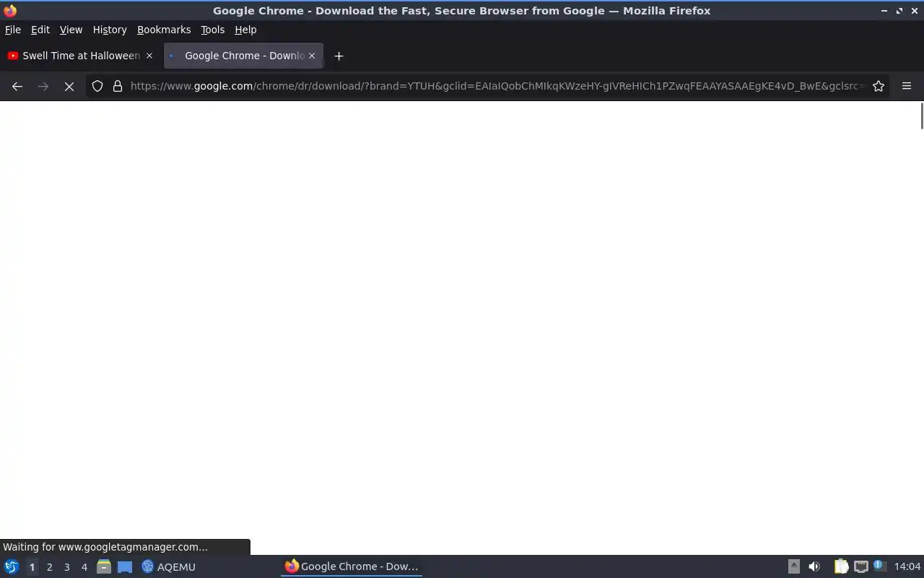Open the volume control in tray
924x578 pixels.
814,566
